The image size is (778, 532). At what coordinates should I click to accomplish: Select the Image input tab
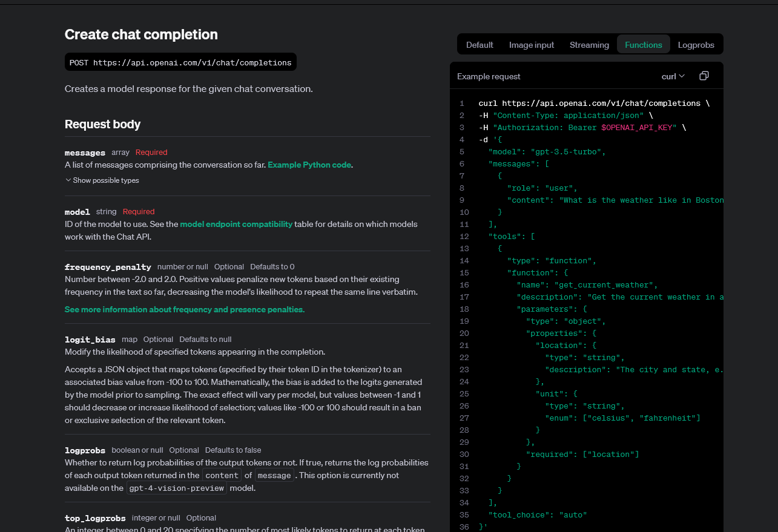(532, 44)
